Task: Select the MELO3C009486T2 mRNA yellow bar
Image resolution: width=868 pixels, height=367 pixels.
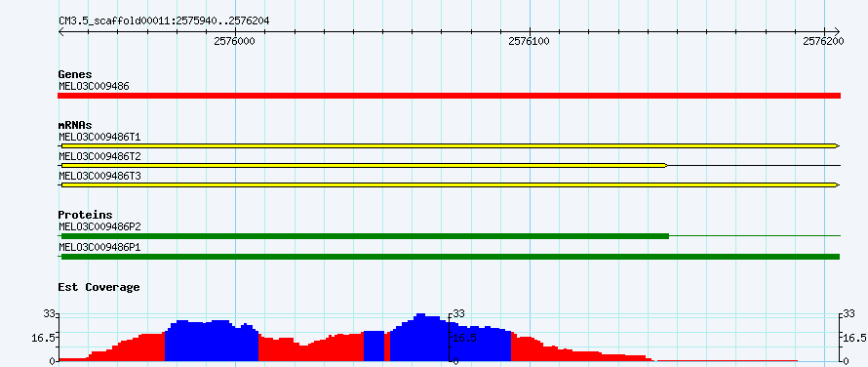Action: [x=364, y=165]
